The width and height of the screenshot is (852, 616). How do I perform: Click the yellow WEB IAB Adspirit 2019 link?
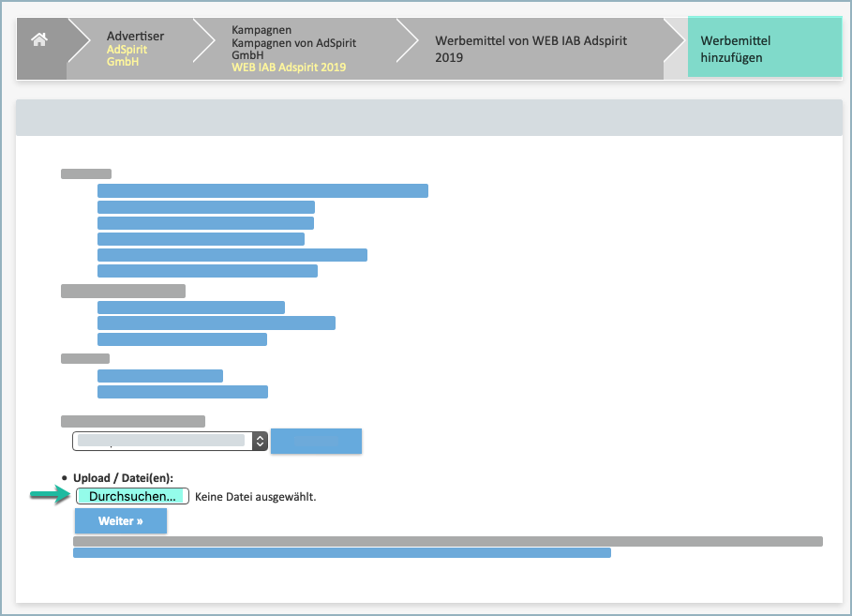(288, 68)
